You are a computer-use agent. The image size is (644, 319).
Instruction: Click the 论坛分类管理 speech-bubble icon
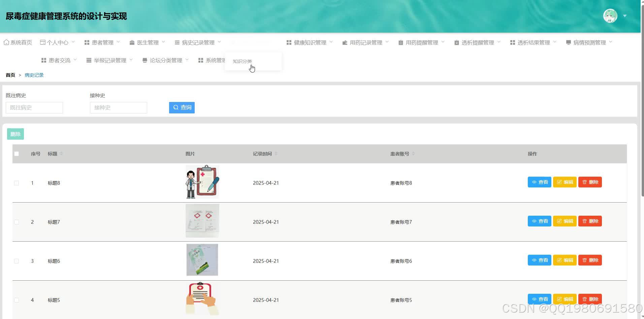[x=144, y=60]
